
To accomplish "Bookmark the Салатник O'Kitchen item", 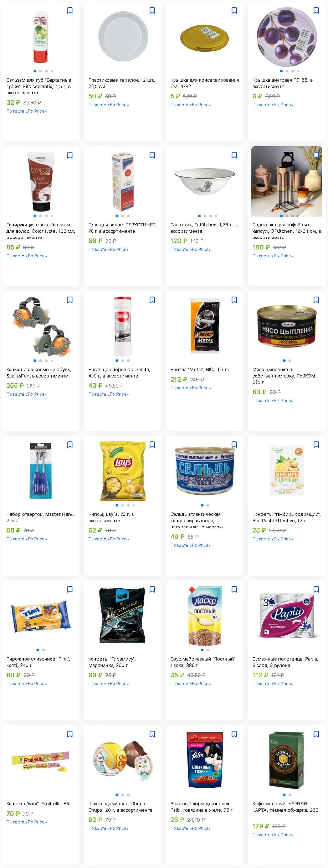I will coord(234,155).
